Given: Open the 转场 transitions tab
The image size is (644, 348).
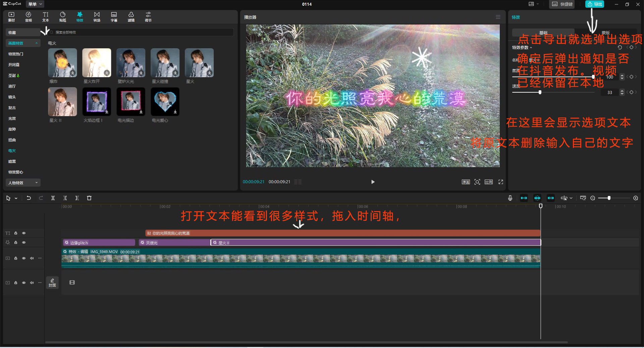Looking at the screenshot, I should coord(97,17).
